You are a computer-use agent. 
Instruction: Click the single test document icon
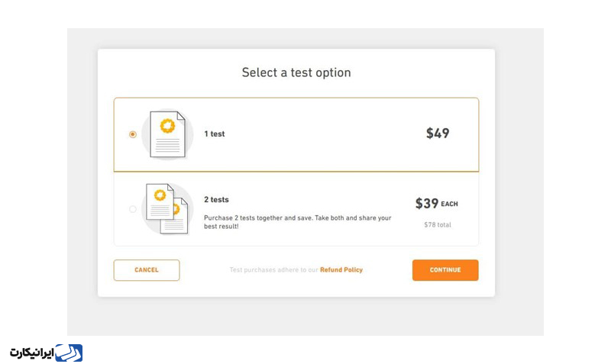click(167, 134)
